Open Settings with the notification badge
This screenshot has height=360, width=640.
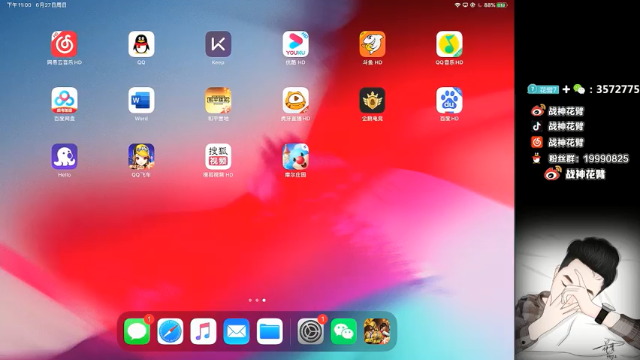click(x=310, y=331)
